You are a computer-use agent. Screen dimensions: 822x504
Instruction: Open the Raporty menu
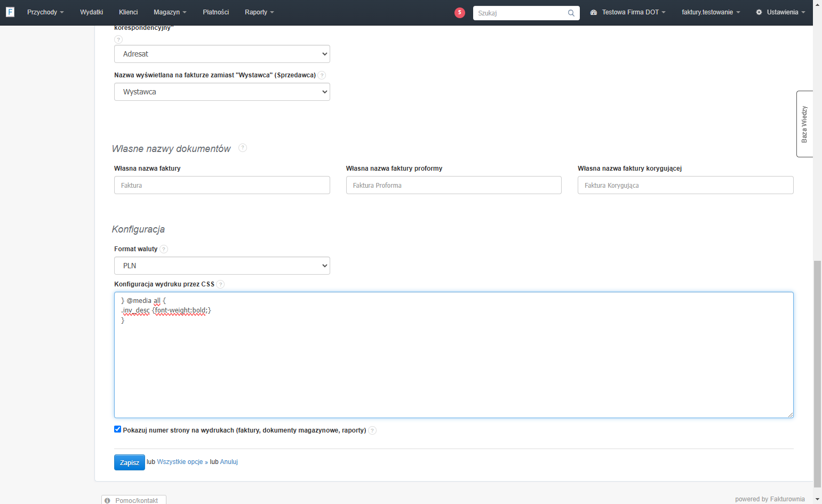tap(259, 12)
